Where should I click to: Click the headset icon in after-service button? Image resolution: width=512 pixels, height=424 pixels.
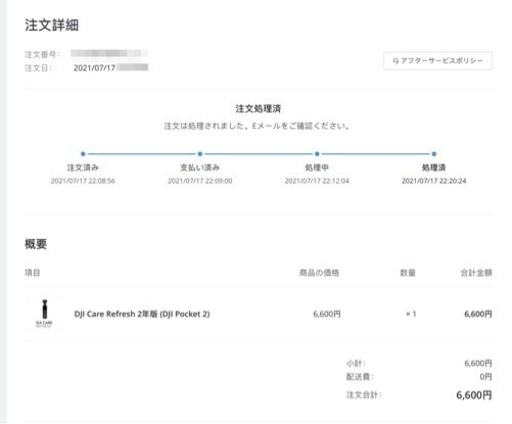click(x=395, y=61)
